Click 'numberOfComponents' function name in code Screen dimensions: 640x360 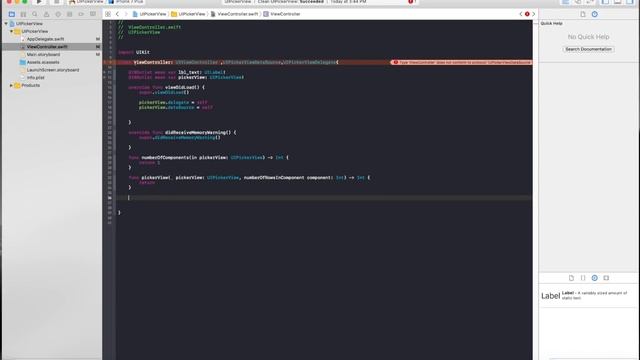coord(166,158)
